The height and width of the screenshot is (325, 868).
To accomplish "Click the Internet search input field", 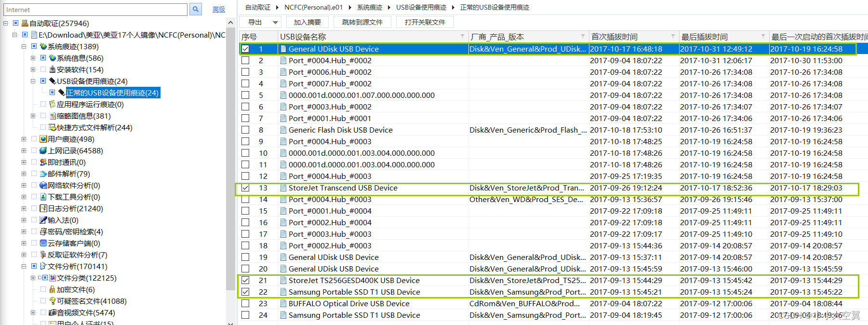I will pyautogui.click(x=95, y=10).
